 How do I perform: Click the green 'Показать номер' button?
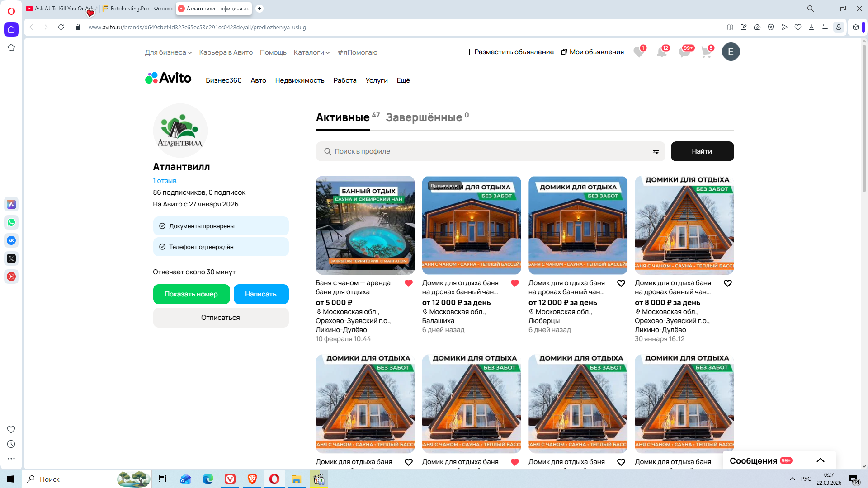191,294
